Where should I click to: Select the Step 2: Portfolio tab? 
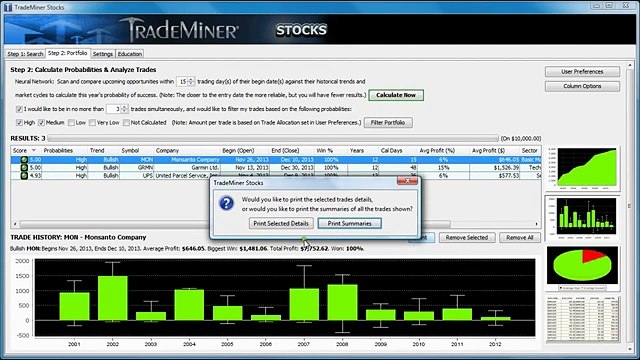point(68,53)
